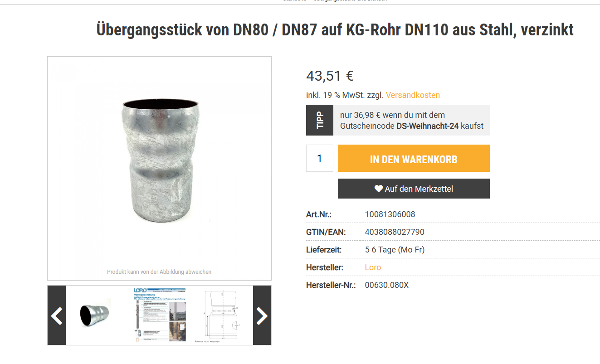The image size is (600, 364).
Task: Open the Loro manufacturer link
Action: (x=373, y=267)
